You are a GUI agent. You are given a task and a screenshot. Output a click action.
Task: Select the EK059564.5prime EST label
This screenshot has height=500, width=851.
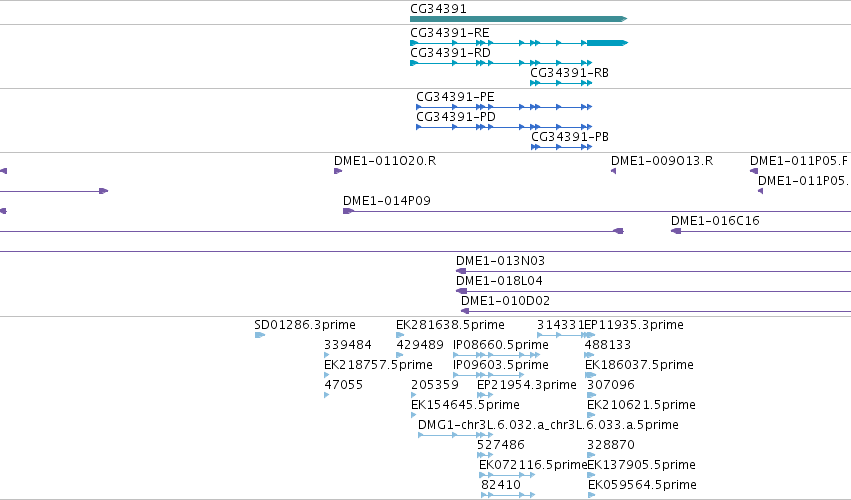643,485
